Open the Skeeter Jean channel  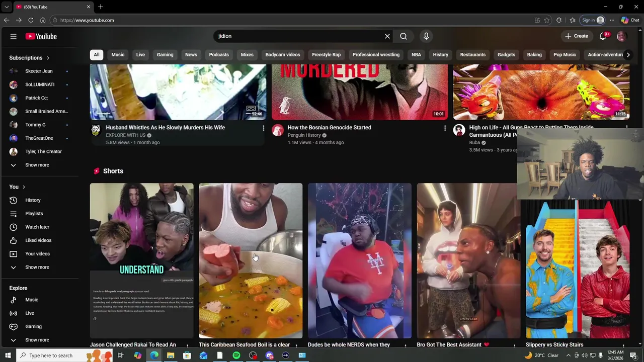point(39,71)
